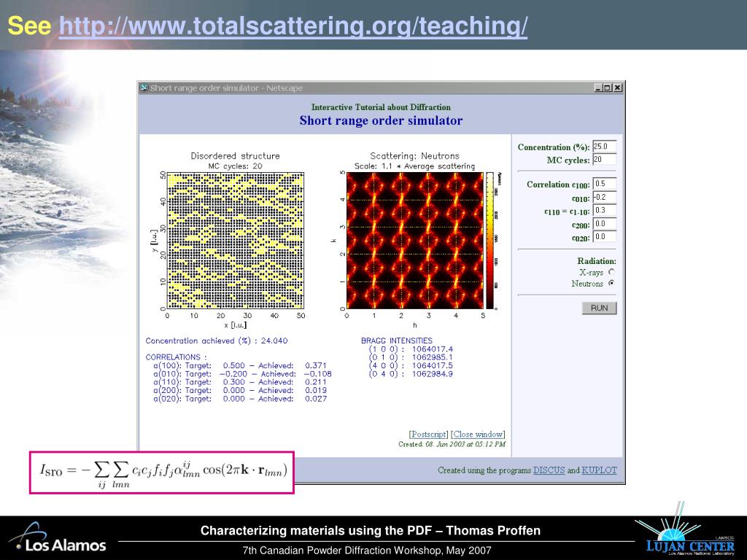Minimize the Short range order simulator window
This screenshot has height=560, width=747.
click(598, 87)
